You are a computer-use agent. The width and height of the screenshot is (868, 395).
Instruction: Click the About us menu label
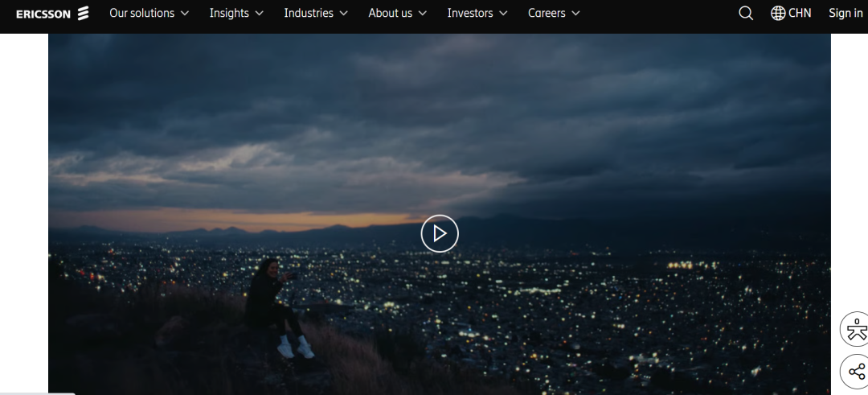point(390,13)
